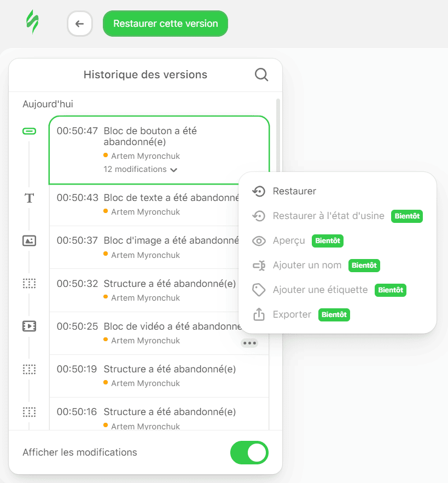Viewport: 448px width, 483px height.
Task: Click the text block T icon
Action: click(x=29, y=198)
